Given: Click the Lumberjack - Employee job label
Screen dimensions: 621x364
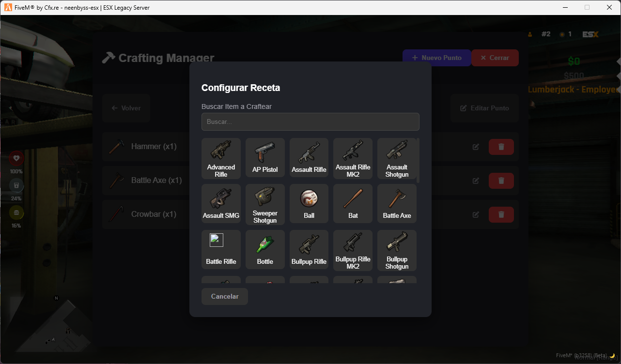Looking at the screenshot, I should pos(574,90).
